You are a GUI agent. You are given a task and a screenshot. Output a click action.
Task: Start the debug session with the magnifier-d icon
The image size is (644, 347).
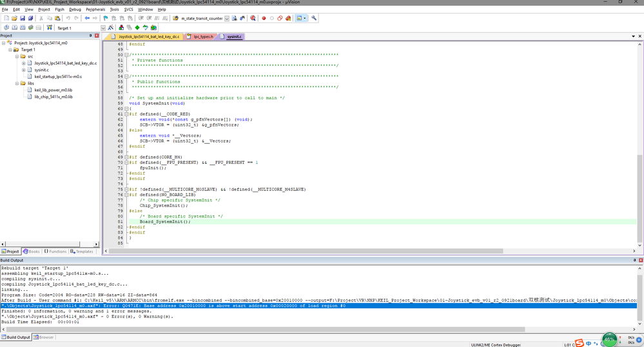point(253,18)
